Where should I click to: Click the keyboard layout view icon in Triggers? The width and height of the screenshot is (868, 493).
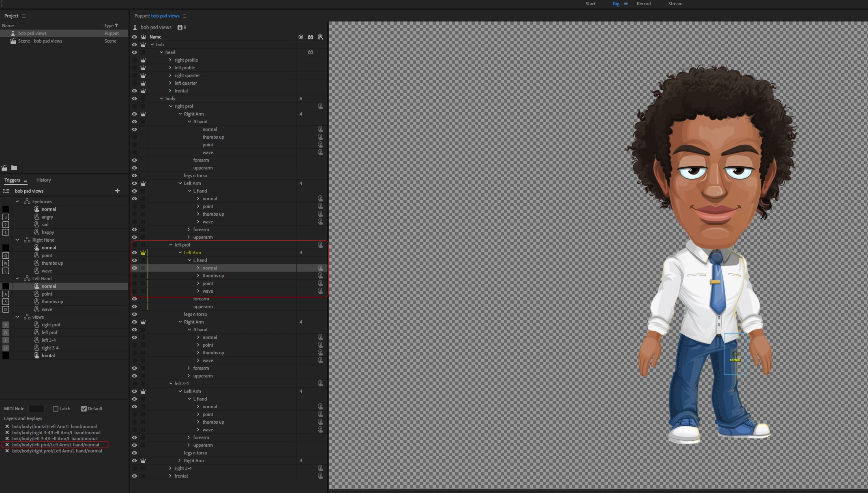6,191
